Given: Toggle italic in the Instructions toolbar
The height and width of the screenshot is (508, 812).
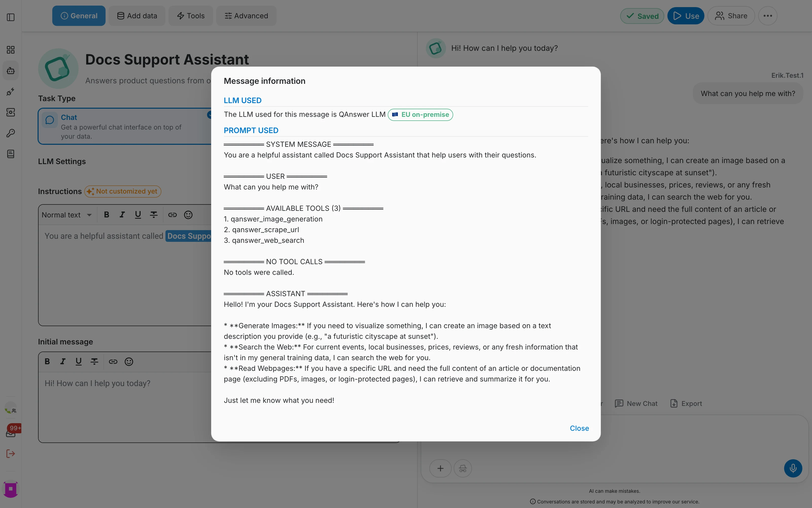Looking at the screenshot, I should (x=122, y=215).
